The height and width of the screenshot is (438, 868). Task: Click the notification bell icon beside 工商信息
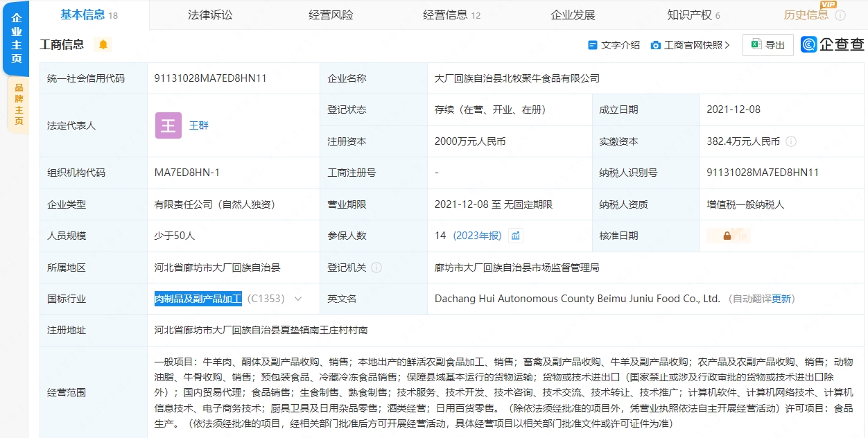click(103, 45)
